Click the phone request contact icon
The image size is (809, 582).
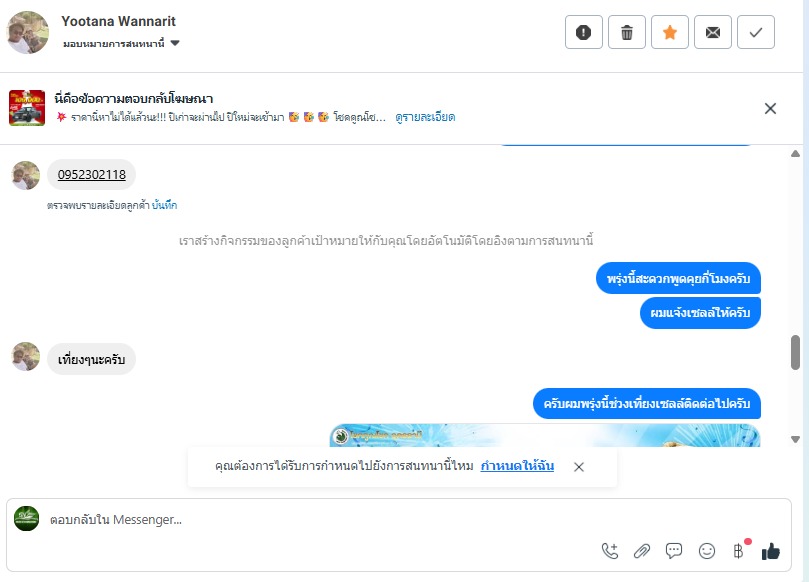click(x=610, y=551)
